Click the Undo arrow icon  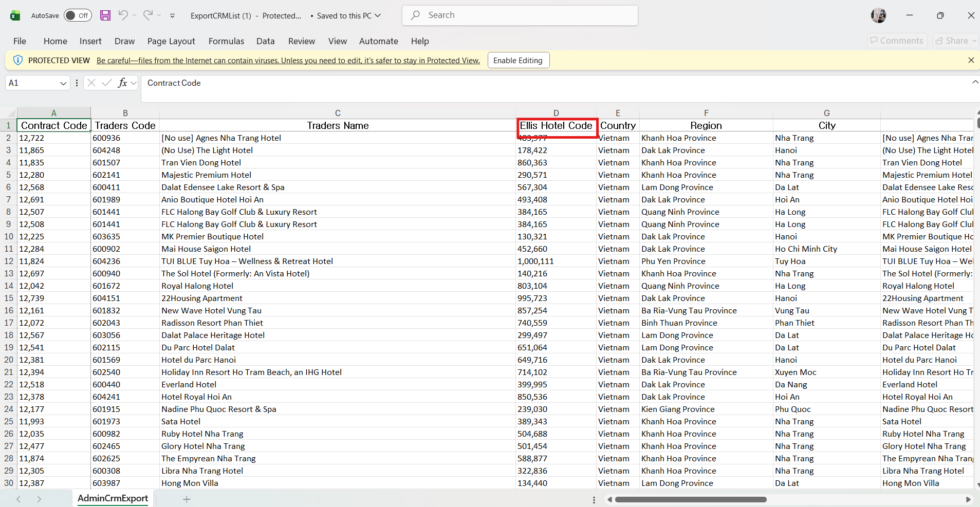(123, 15)
